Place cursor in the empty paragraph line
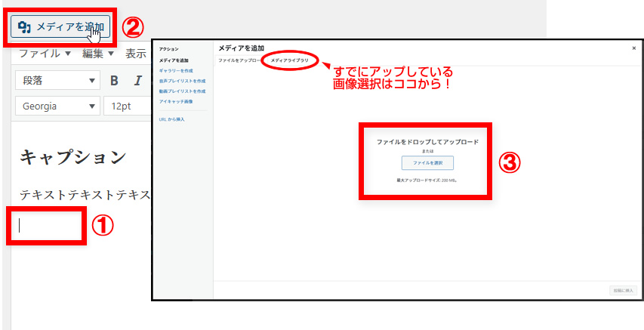The width and height of the screenshot is (644, 330). (x=45, y=224)
